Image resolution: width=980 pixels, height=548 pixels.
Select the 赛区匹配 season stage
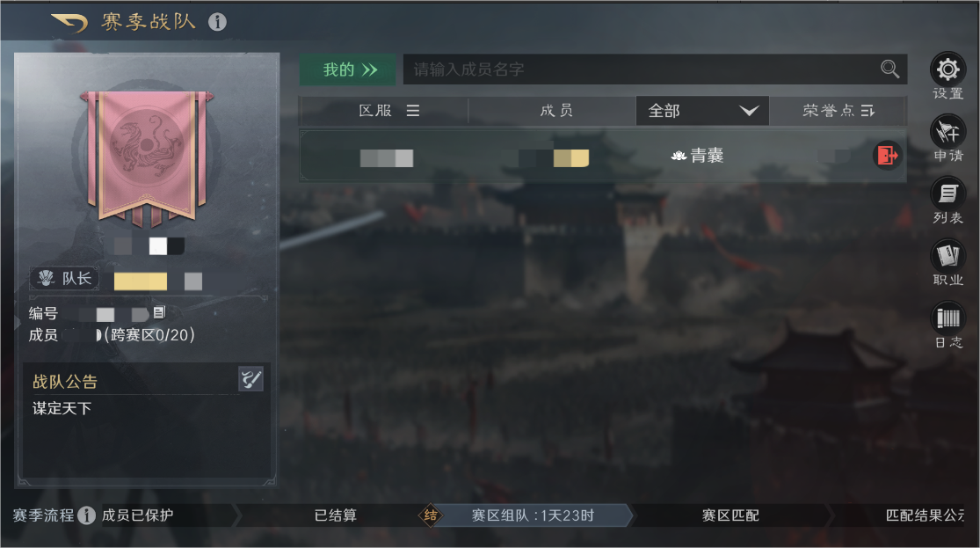pos(730,515)
